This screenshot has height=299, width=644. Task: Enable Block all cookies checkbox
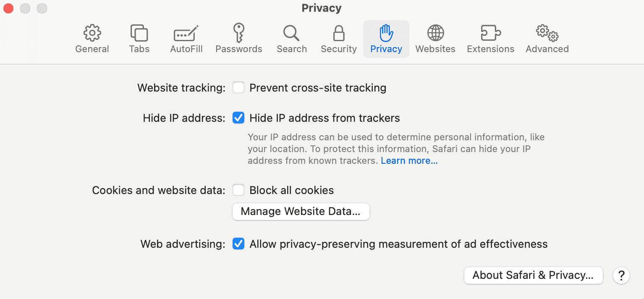coord(238,190)
